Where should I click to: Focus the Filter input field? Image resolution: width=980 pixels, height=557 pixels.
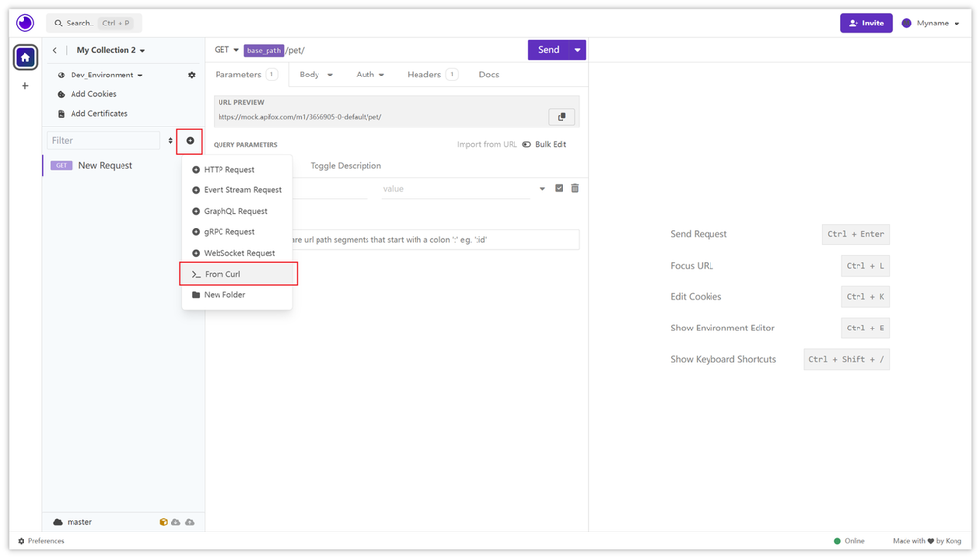(103, 140)
